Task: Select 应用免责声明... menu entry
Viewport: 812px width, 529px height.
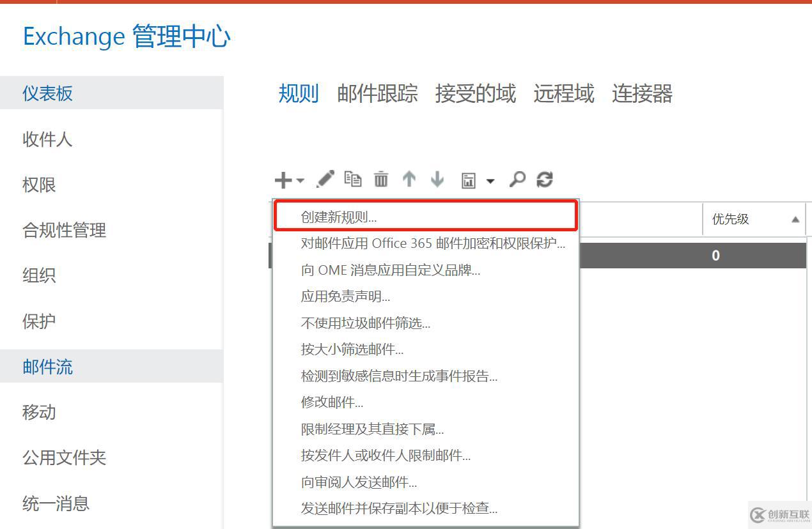Action: point(426,296)
